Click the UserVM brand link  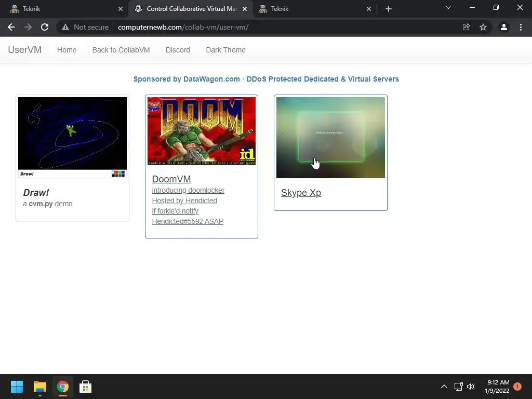click(x=25, y=50)
